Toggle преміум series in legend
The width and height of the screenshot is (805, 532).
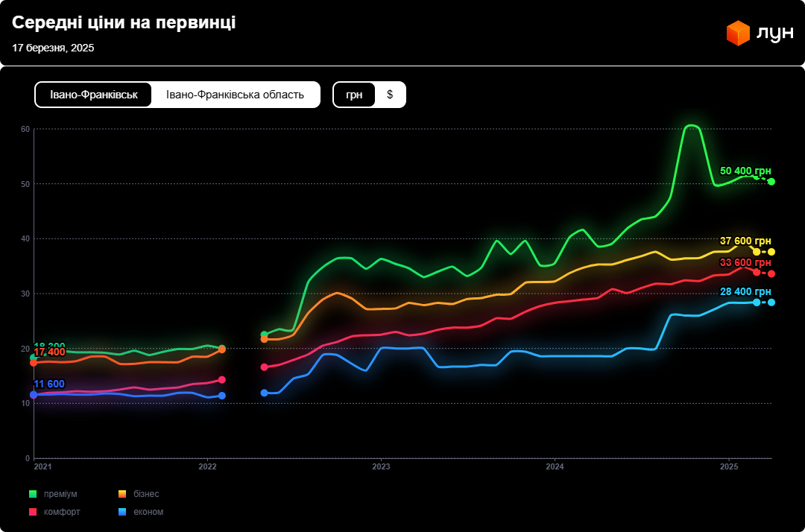click(x=60, y=494)
